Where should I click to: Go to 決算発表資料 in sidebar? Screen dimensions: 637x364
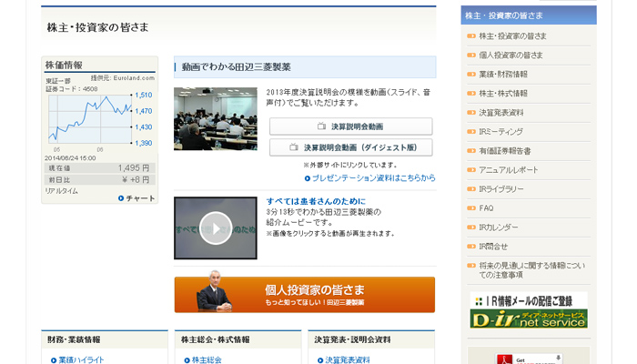point(500,113)
